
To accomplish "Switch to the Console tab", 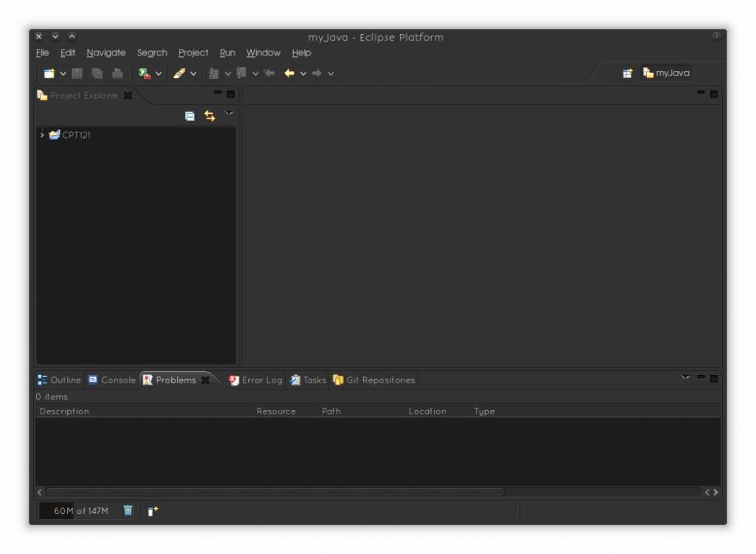I will 112,380.
